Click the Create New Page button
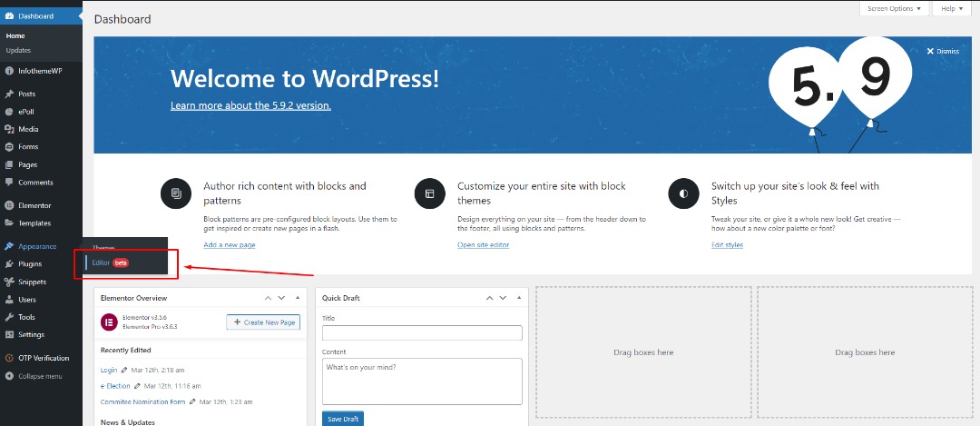This screenshot has height=426, width=980. coord(263,322)
